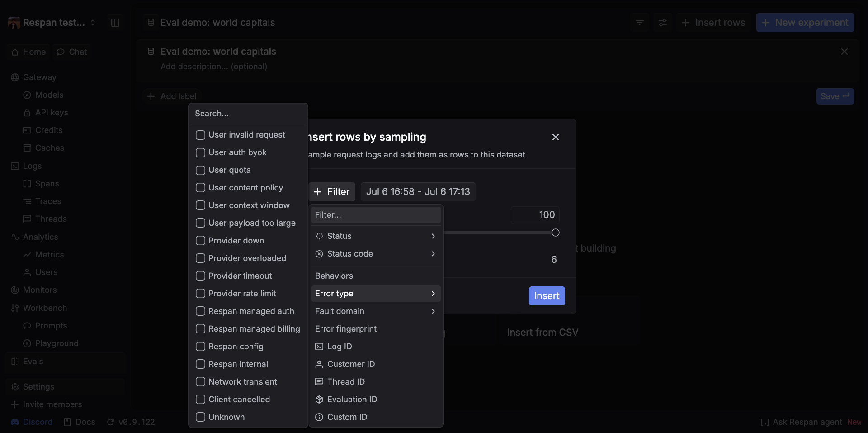Check User context window
The width and height of the screenshot is (868, 433).
click(200, 205)
